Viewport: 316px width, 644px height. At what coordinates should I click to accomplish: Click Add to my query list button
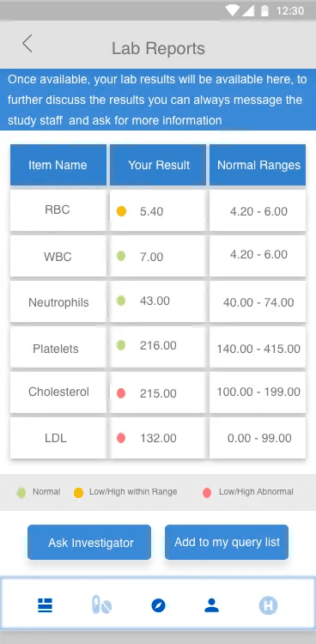(x=227, y=542)
